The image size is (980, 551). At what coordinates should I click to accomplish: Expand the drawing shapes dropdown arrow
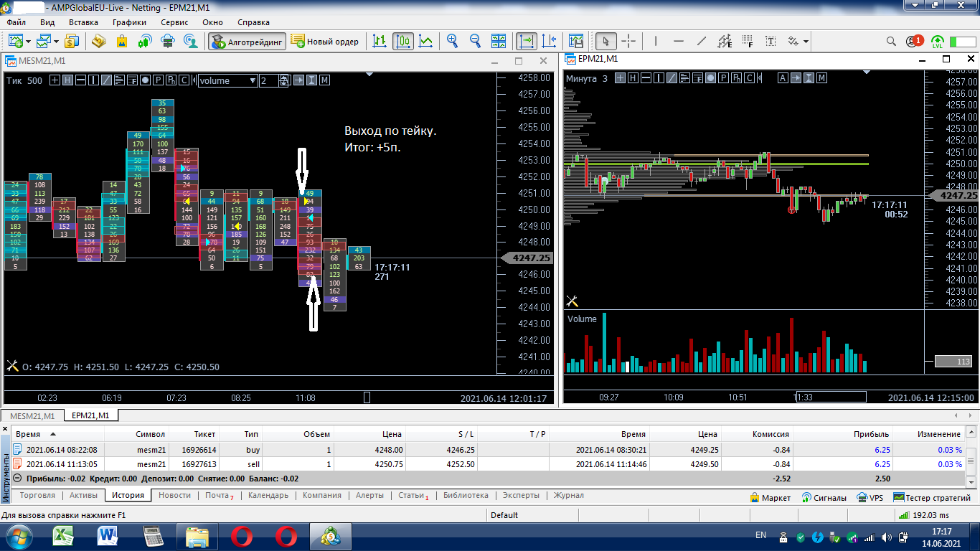coord(806,42)
